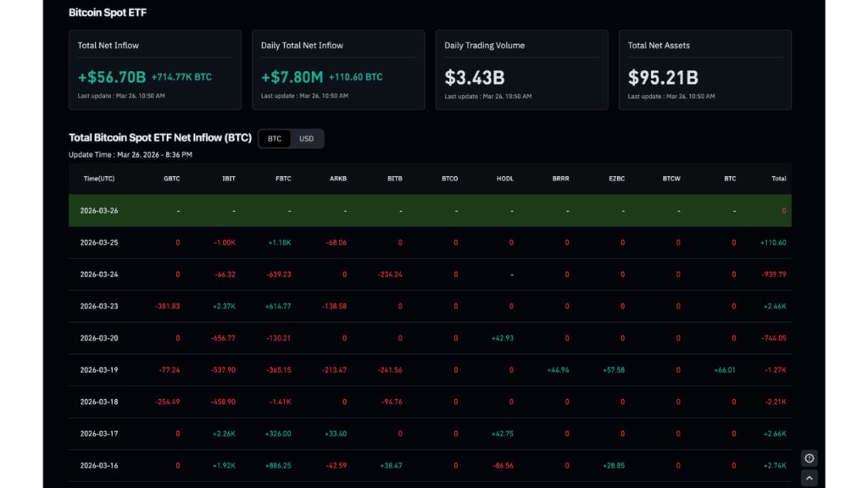Open the Daily Trading Volume card
868x488 pixels.
(x=521, y=69)
